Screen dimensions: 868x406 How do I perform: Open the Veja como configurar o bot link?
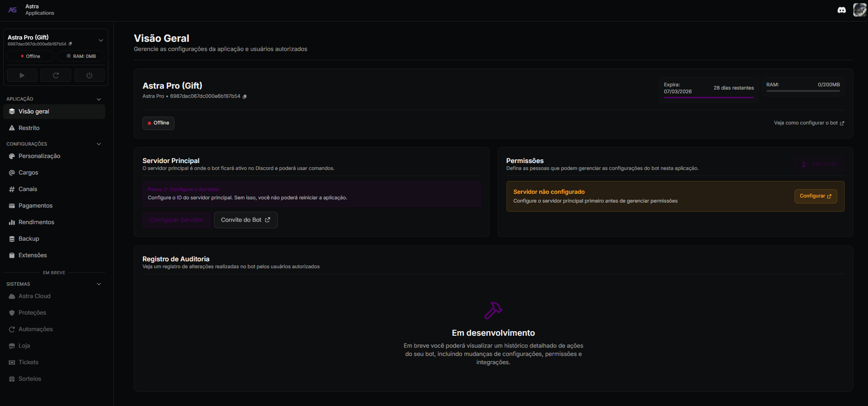pyautogui.click(x=809, y=123)
